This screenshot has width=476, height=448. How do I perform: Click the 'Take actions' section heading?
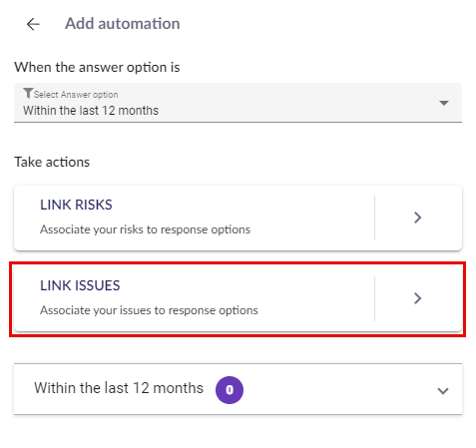point(52,163)
